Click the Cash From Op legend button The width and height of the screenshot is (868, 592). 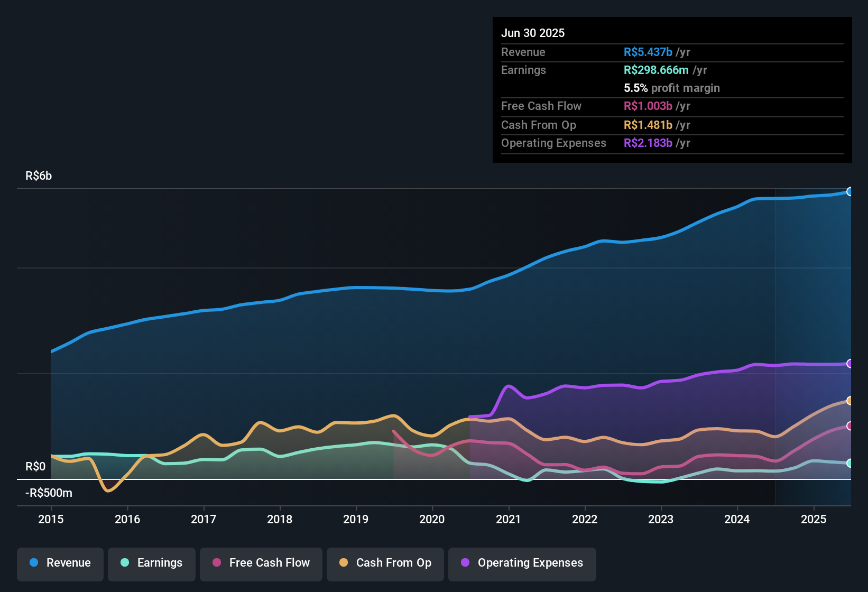click(385, 563)
